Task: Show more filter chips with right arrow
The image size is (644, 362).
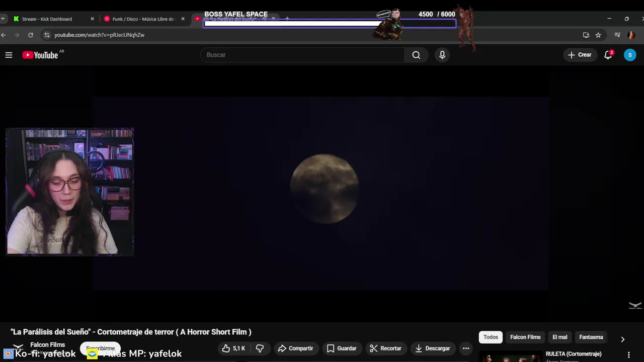Action: coord(622,339)
